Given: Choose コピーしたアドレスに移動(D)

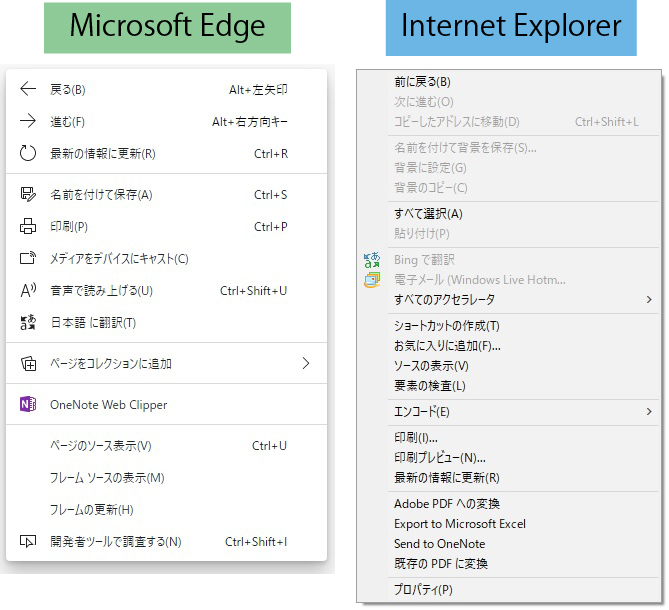Looking at the screenshot, I should pyautogui.click(x=509, y=122).
